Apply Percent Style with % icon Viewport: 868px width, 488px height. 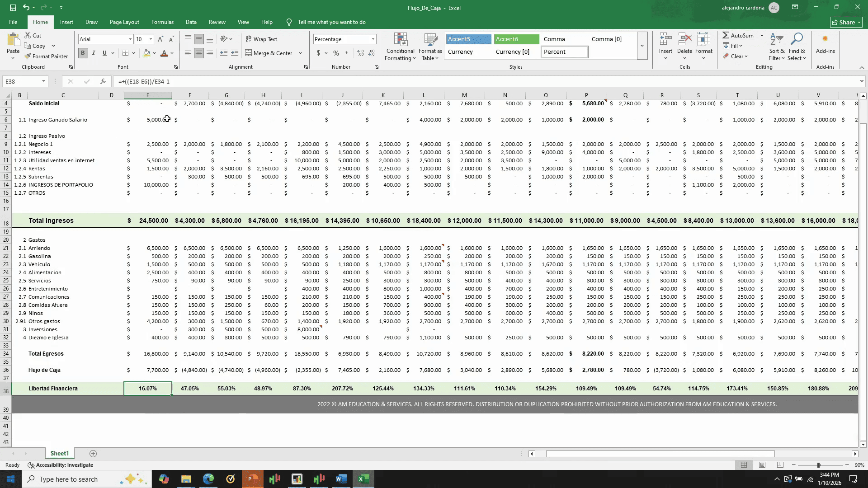(336, 53)
